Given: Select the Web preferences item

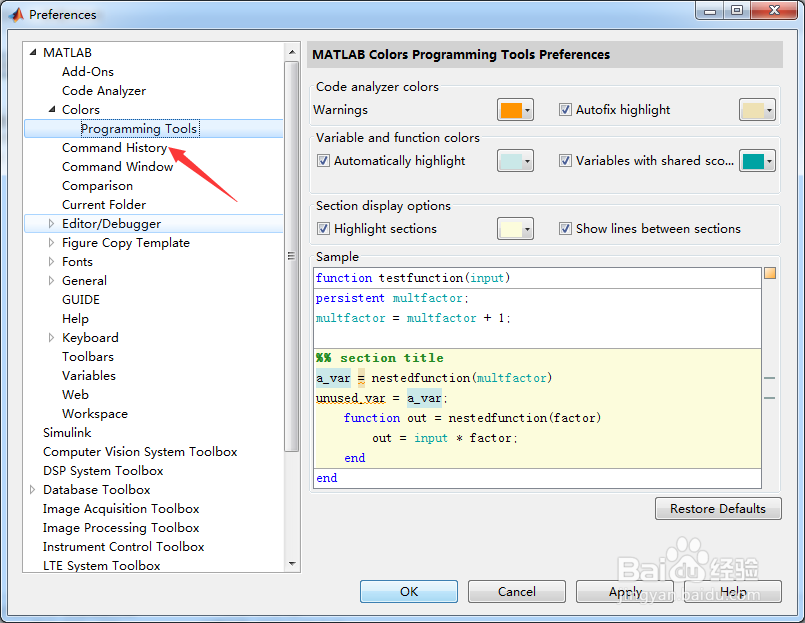Looking at the screenshot, I should (75, 394).
